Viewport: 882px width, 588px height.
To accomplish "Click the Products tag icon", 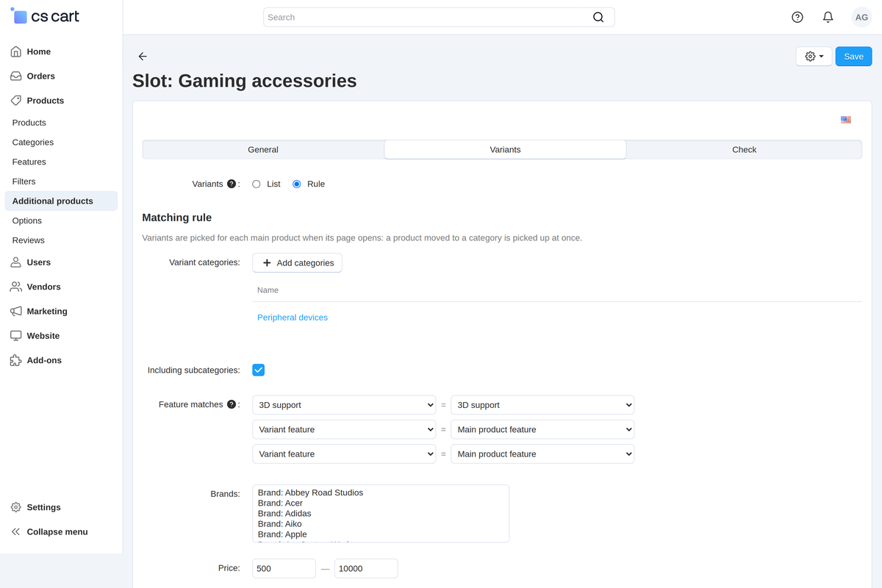I will click(x=16, y=100).
